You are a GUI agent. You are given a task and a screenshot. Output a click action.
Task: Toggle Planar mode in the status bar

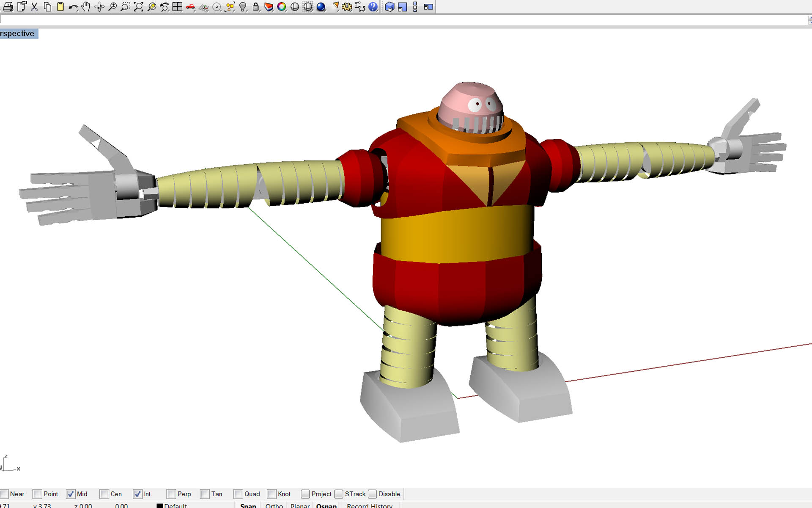[x=300, y=505]
